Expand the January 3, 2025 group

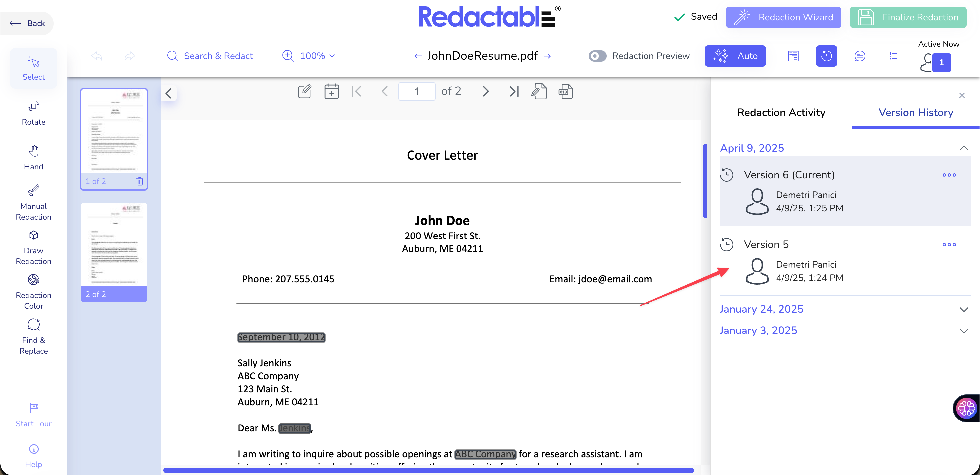[963, 331]
